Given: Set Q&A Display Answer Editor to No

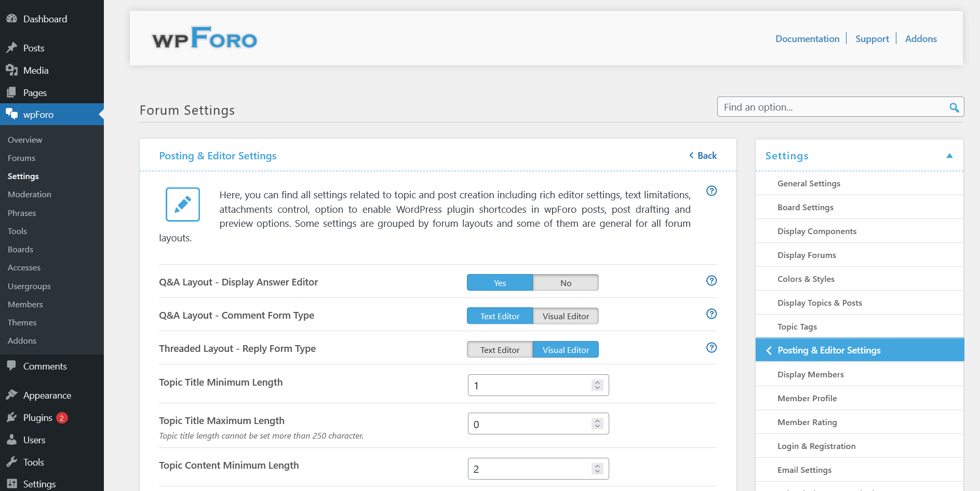Looking at the screenshot, I should [566, 282].
